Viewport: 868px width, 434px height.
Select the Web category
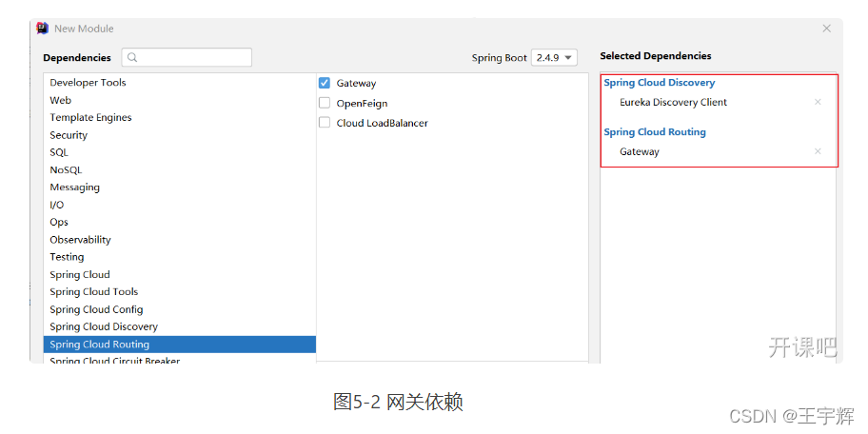pos(180,100)
